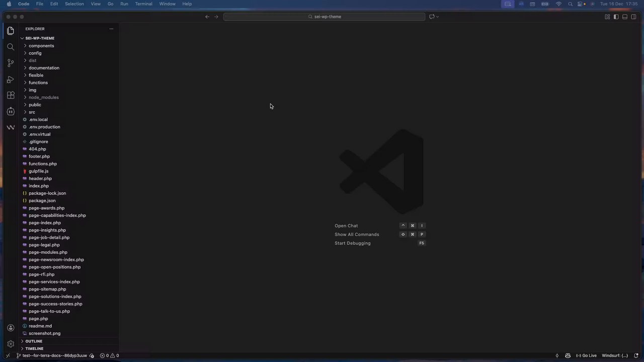Screen dimensions: 644x362
Task: Click the date and time in the menu bar
Action: [618, 4]
